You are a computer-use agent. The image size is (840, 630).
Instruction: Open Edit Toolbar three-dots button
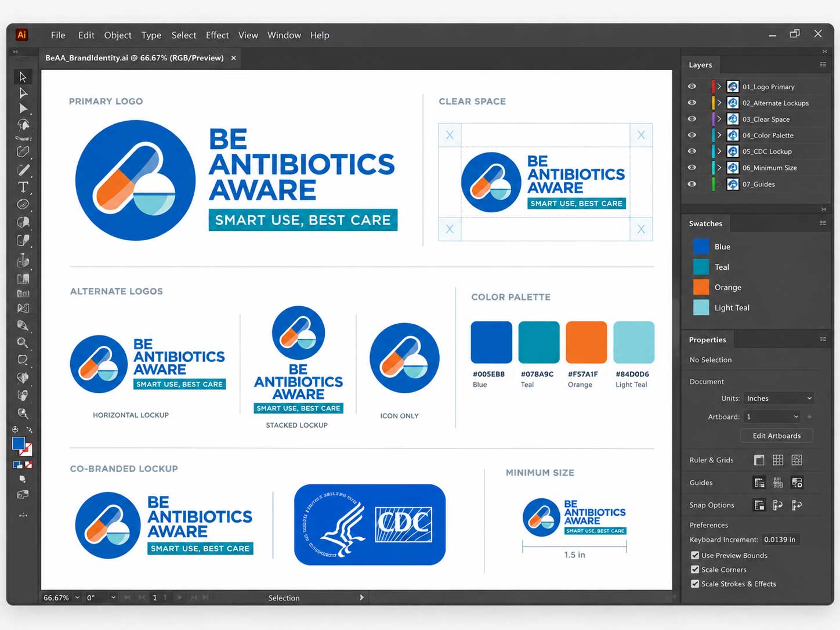(23, 515)
